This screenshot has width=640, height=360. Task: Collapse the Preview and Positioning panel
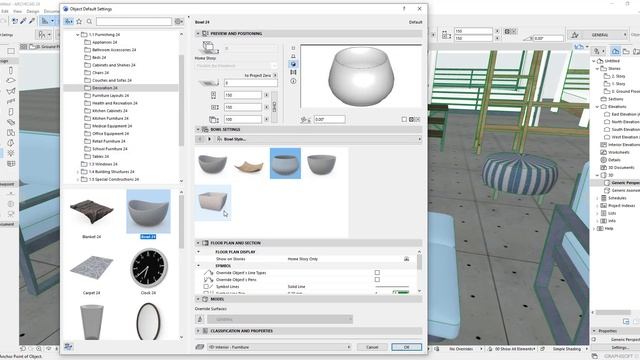(198, 33)
